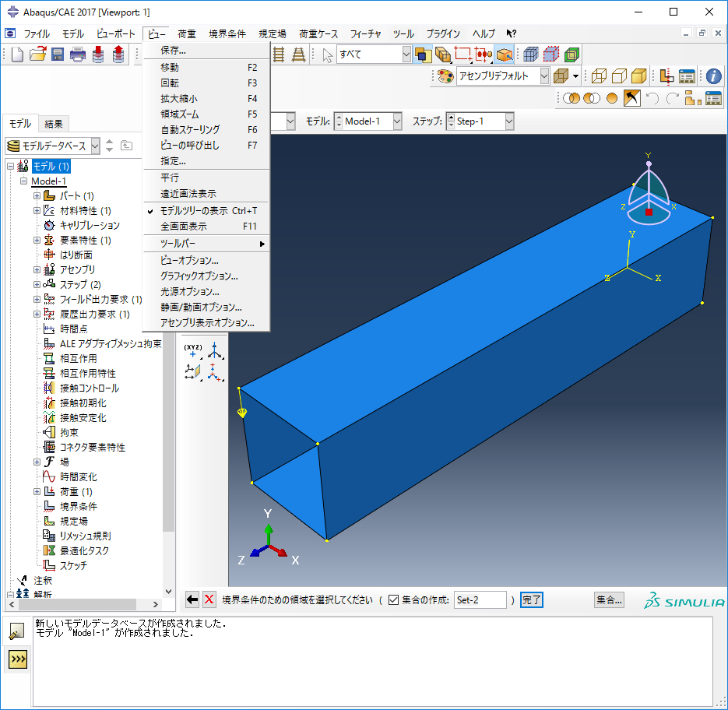This screenshot has height=710, width=728.
Task: Click the render style cube dropdown arrow
Action: tap(575, 76)
